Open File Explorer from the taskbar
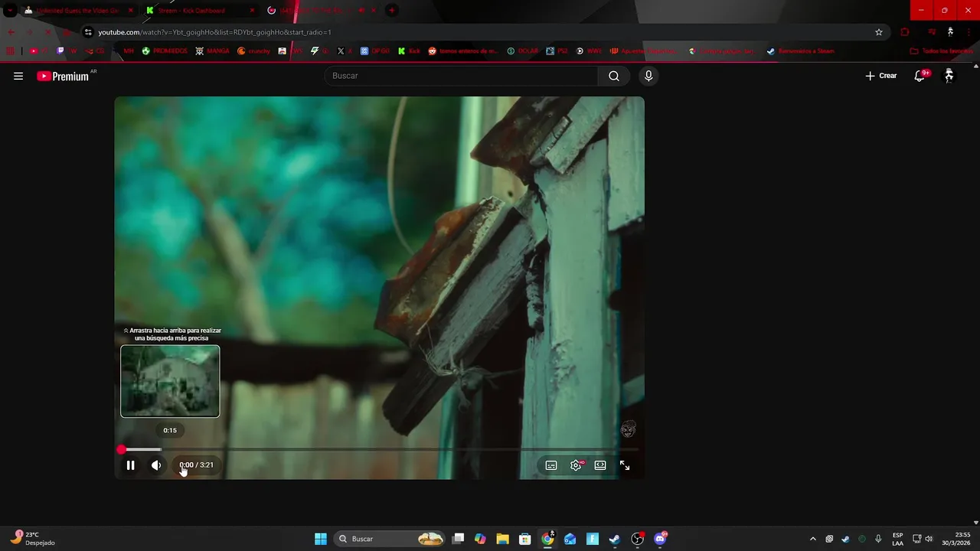The image size is (980, 551). pyautogui.click(x=502, y=539)
